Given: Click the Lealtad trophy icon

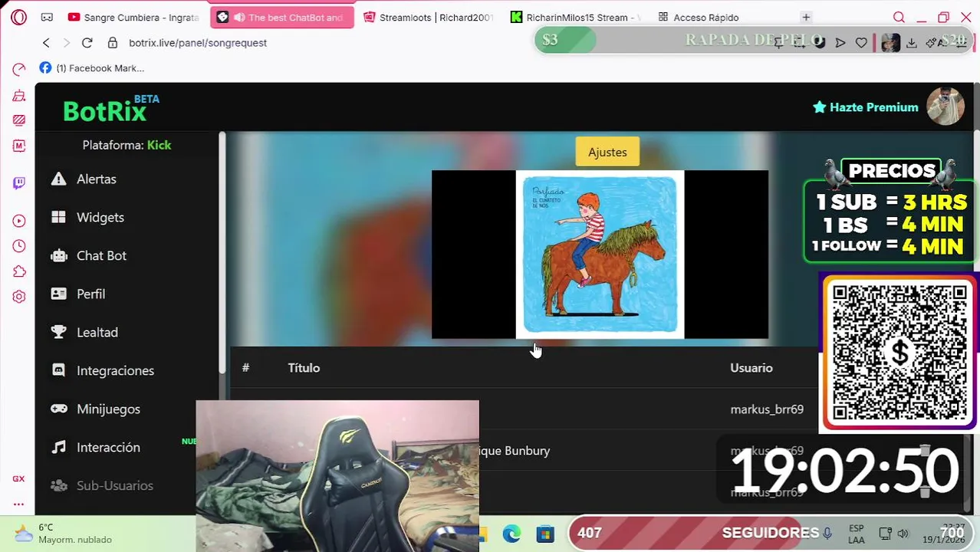Looking at the screenshot, I should pyautogui.click(x=58, y=332).
